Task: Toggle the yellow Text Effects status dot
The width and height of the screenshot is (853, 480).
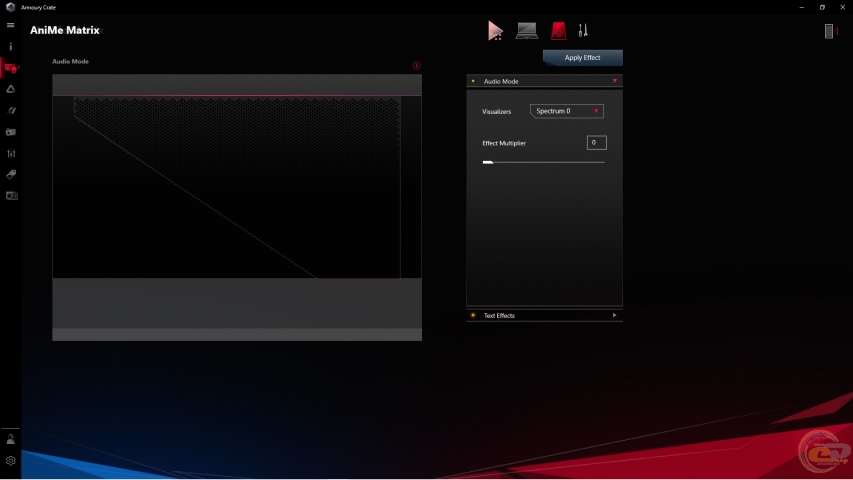Action: click(473, 315)
